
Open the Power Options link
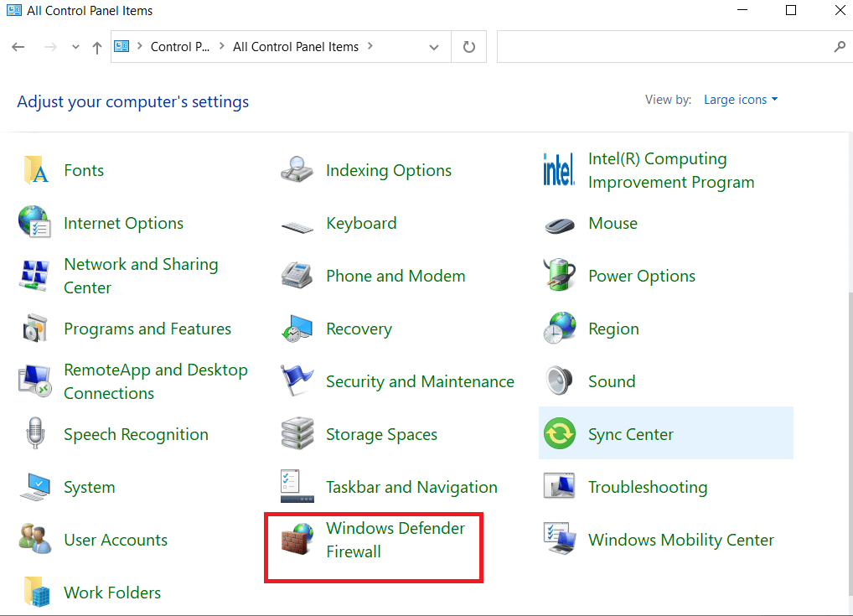[642, 276]
